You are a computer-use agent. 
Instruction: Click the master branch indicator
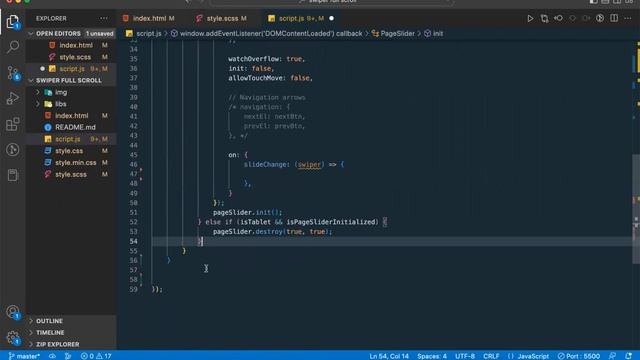tap(24, 356)
